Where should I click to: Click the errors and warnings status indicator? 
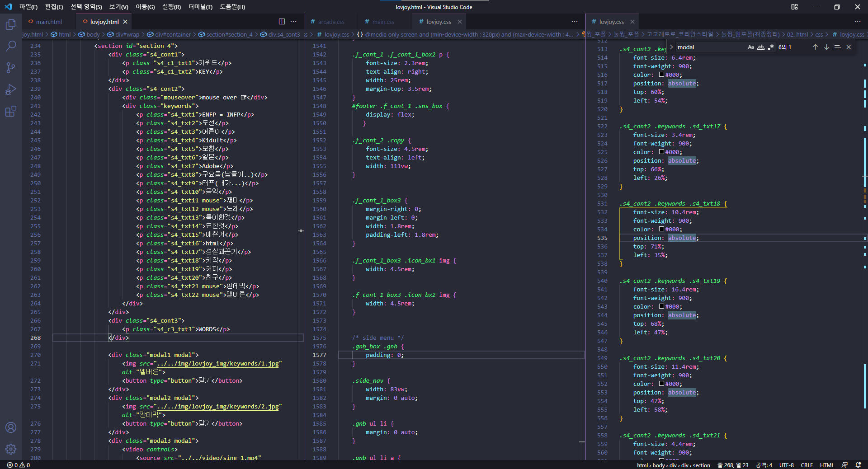point(19,465)
